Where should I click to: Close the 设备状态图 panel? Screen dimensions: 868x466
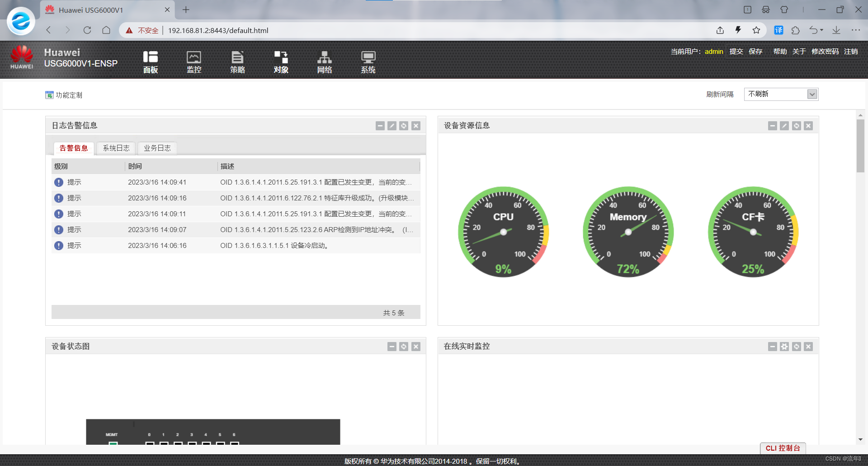click(x=416, y=347)
